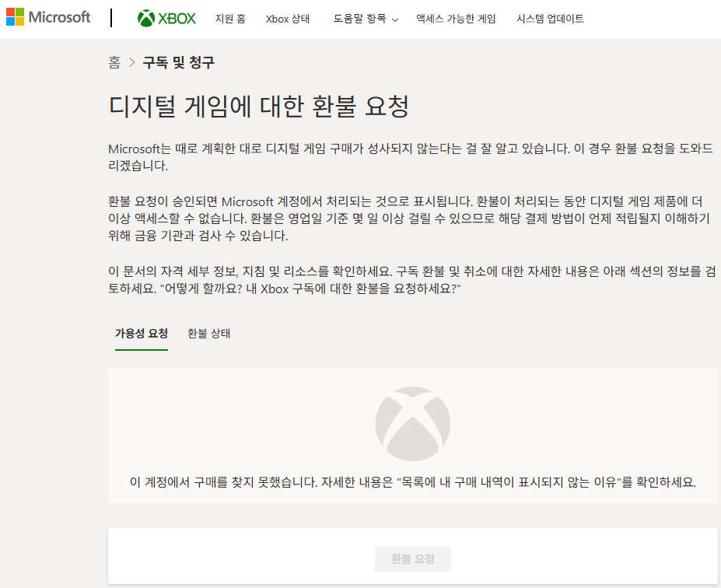Click the heading 디지털 게임에 대한 환불 요청
Screen dimensions: 721x588
point(259,107)
